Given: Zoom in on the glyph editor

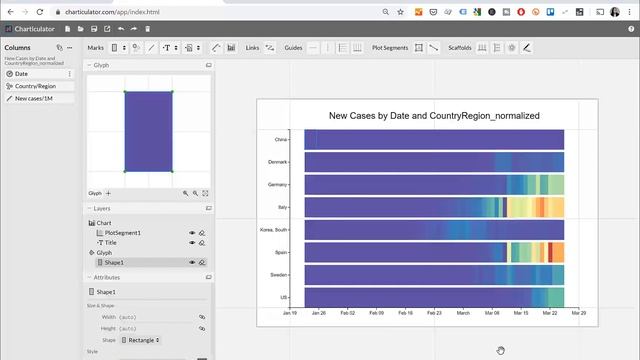Looking at the screenshot, I should click(185, 193).
